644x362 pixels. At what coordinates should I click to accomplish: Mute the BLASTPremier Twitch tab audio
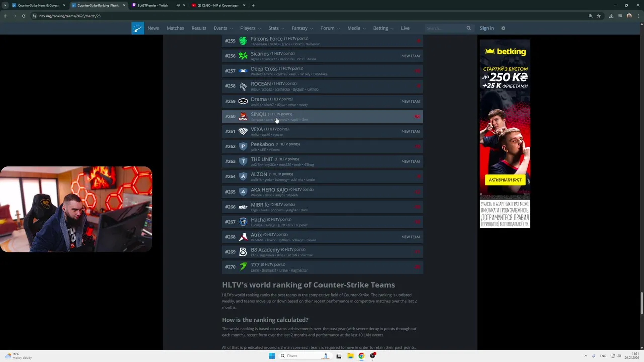(x=178, y=5)
